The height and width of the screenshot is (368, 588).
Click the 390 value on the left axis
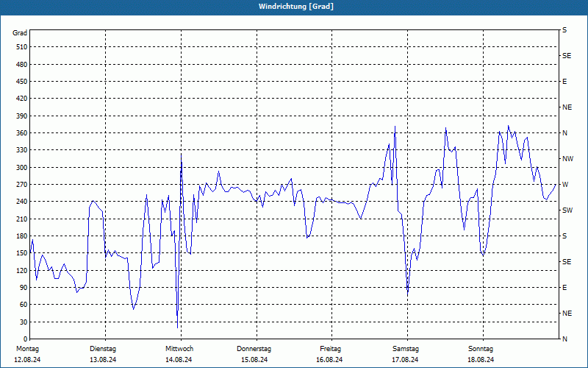(22, 116)
